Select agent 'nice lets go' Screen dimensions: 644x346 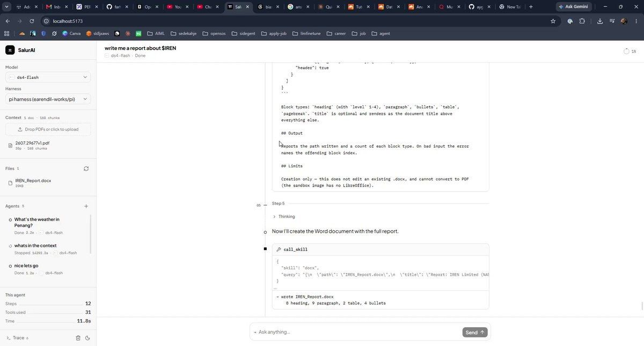pos(47,269)
